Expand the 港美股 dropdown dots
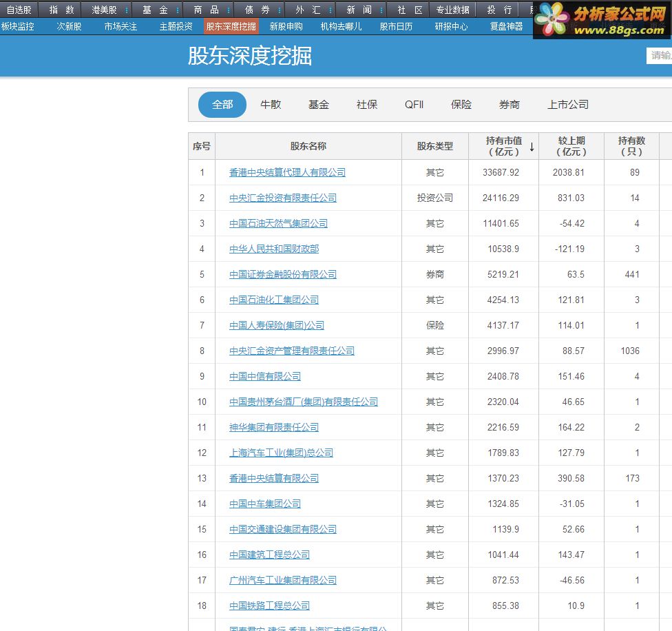 [x=127, y=10]
